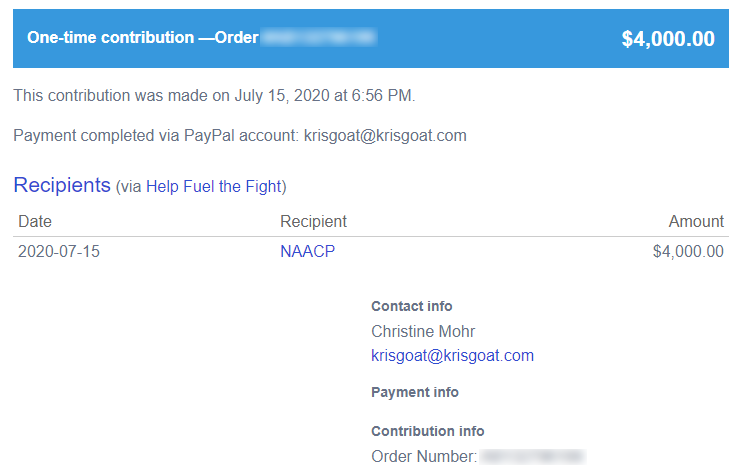Select the blurred order number in header

pos(319,37)
